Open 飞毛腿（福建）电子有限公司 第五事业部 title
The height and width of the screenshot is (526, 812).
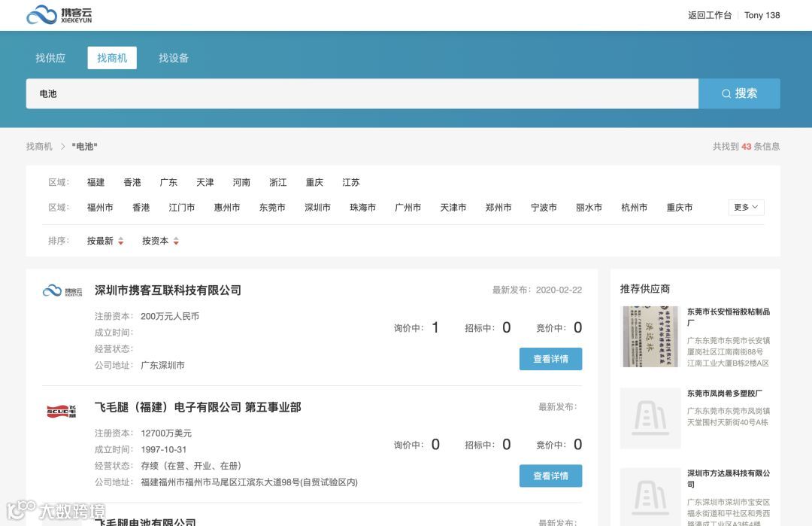pos(198,407)
